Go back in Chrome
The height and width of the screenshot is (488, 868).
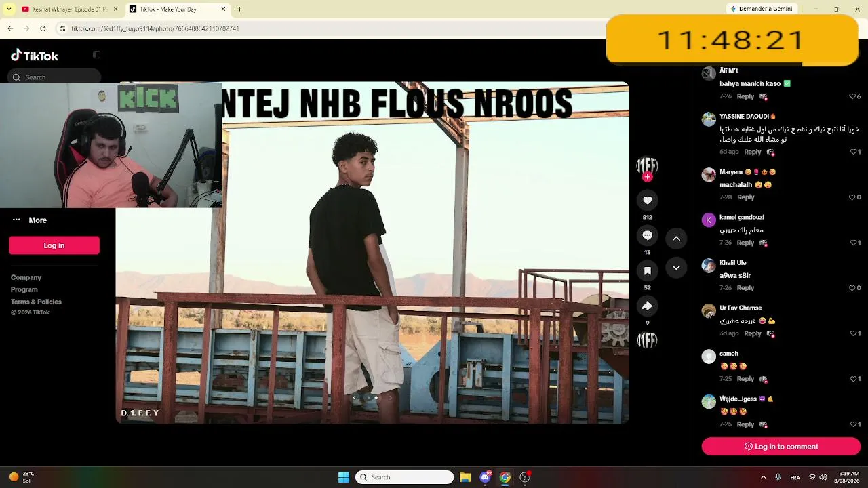(10, 28)
